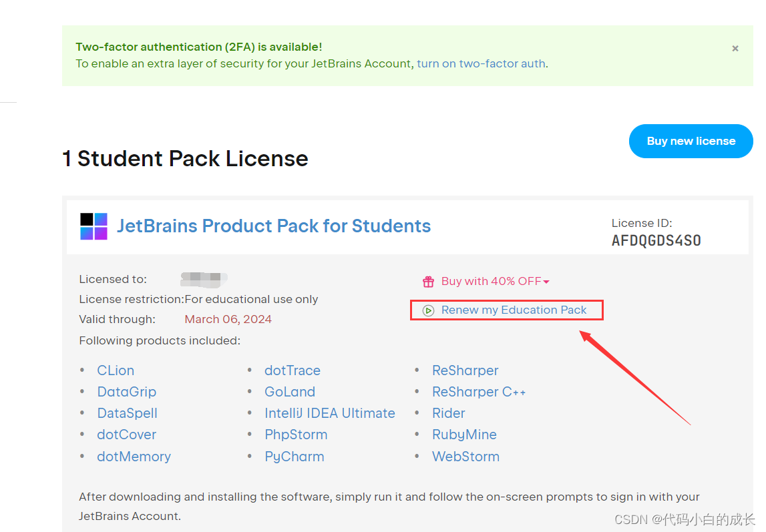Image resolution: width=766 pixels, height=532 pixels.
Task: Click the License ID code AFDQGDS4SO
Action: point(656,240)
